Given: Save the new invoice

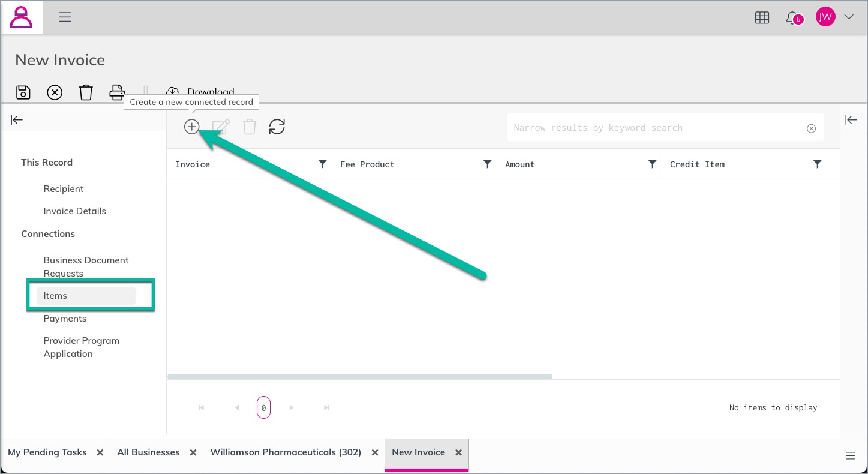Looking at the screenshot, I should [x=23, y=92].
